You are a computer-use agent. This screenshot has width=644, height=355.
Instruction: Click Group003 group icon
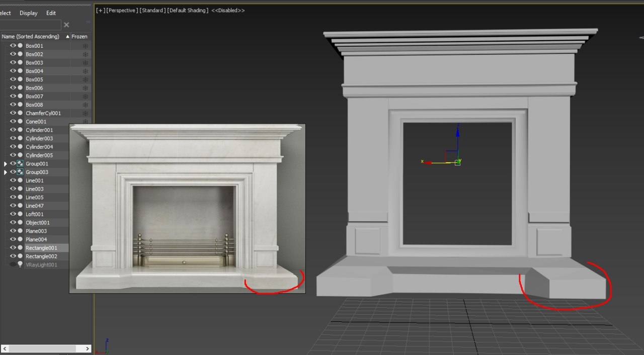(20, 172)
